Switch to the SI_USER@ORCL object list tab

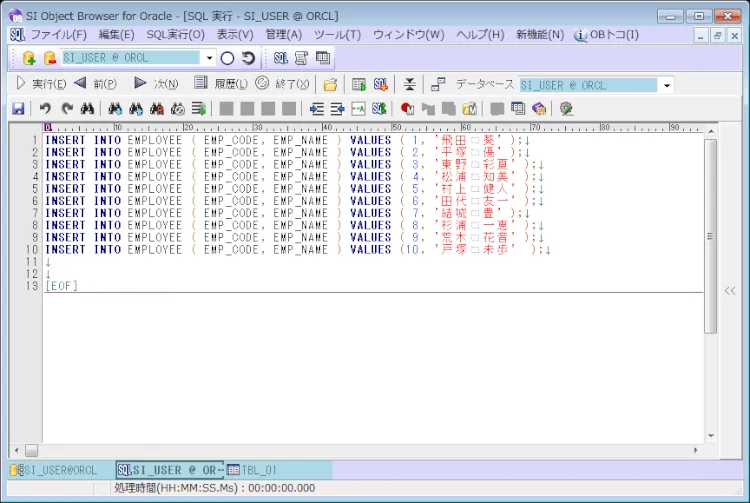[55, 470]
